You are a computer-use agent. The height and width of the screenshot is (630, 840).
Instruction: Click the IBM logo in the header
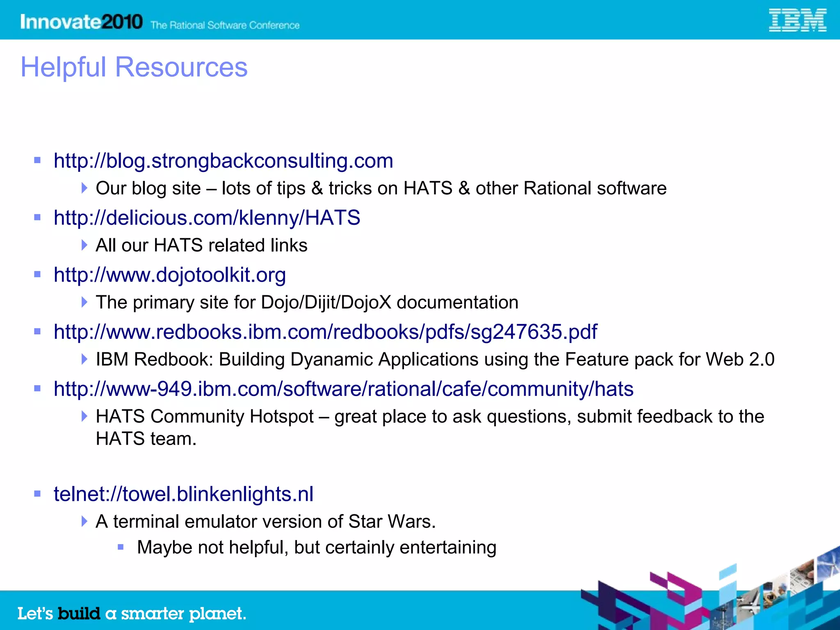[797, 21]
